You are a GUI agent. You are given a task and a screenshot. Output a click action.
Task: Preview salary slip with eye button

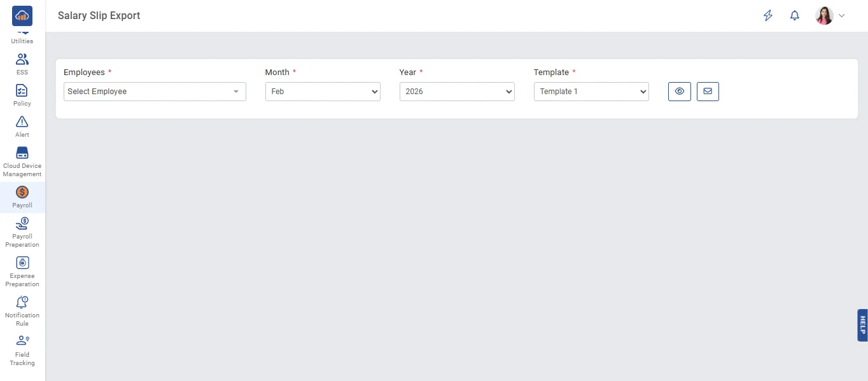click(680, 91)
